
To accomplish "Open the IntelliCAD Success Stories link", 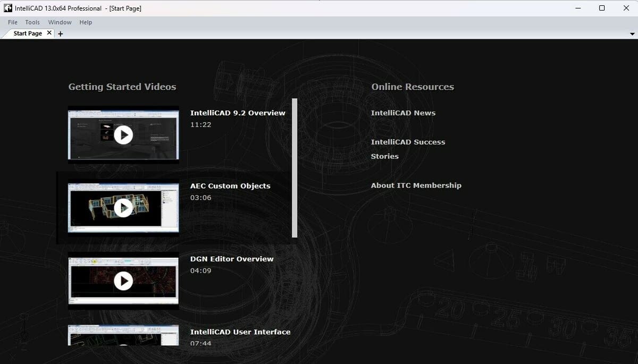I will coord(408,149).
